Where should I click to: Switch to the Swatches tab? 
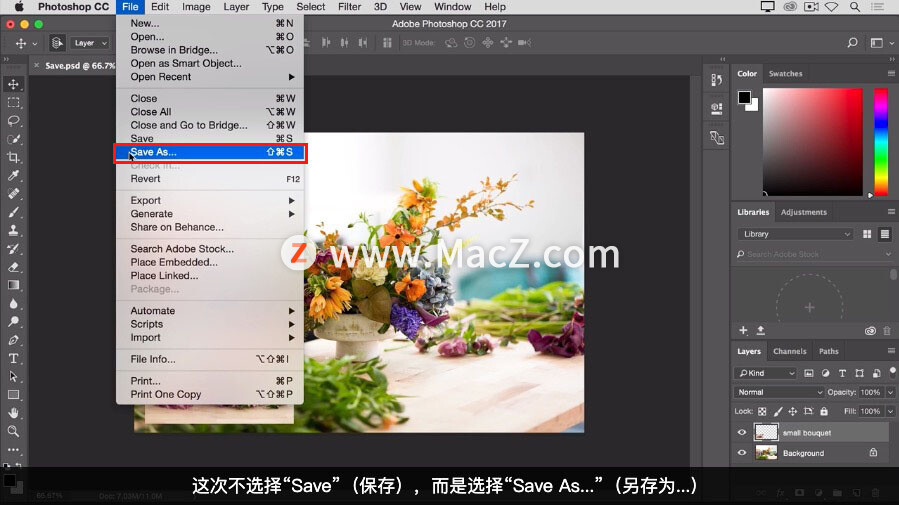coord(785,74)
